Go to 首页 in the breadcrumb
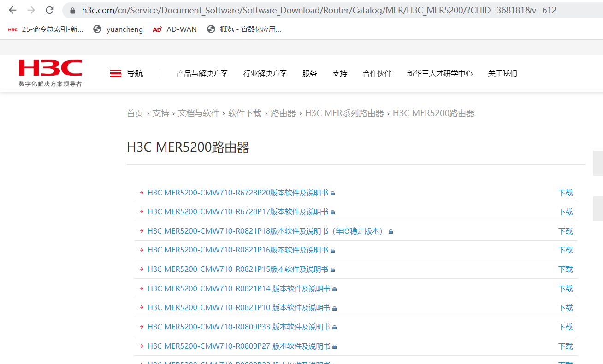 (x=135, y=113)
